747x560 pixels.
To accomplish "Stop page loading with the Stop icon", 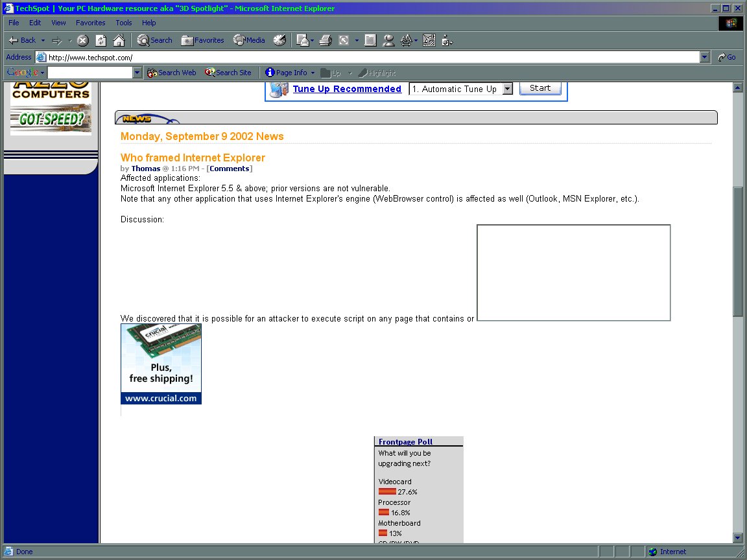I will (x=83, y=40).
